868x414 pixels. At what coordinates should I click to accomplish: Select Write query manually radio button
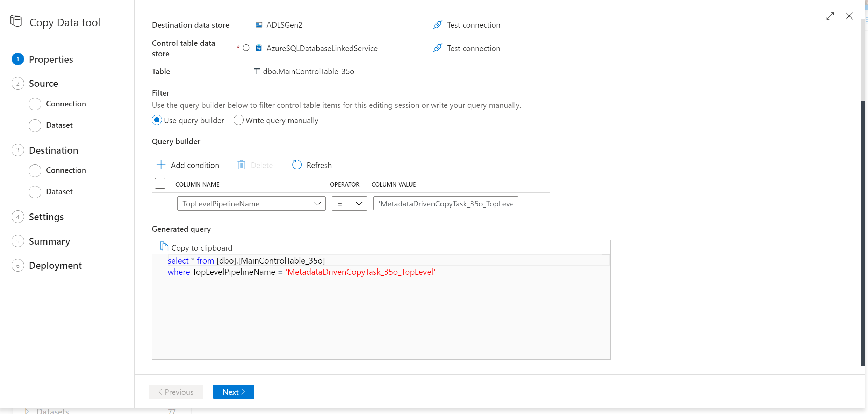click(x=238, y=120)
